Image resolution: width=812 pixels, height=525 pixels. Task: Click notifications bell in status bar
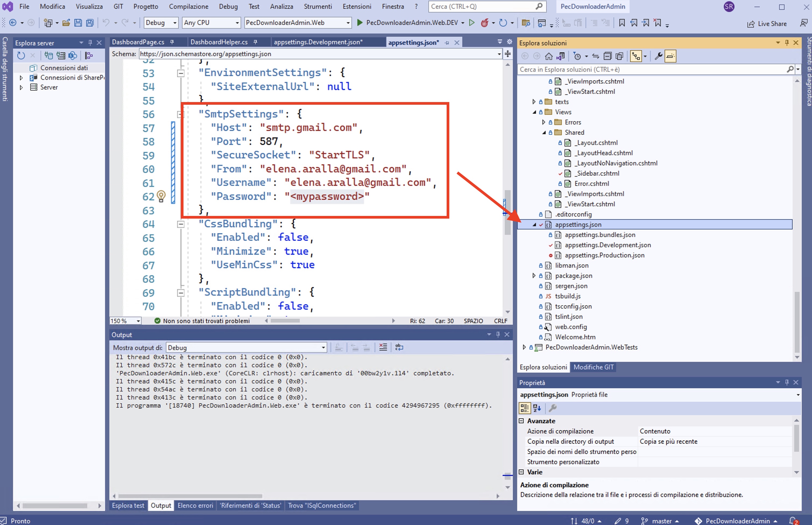tap(793, 521)
